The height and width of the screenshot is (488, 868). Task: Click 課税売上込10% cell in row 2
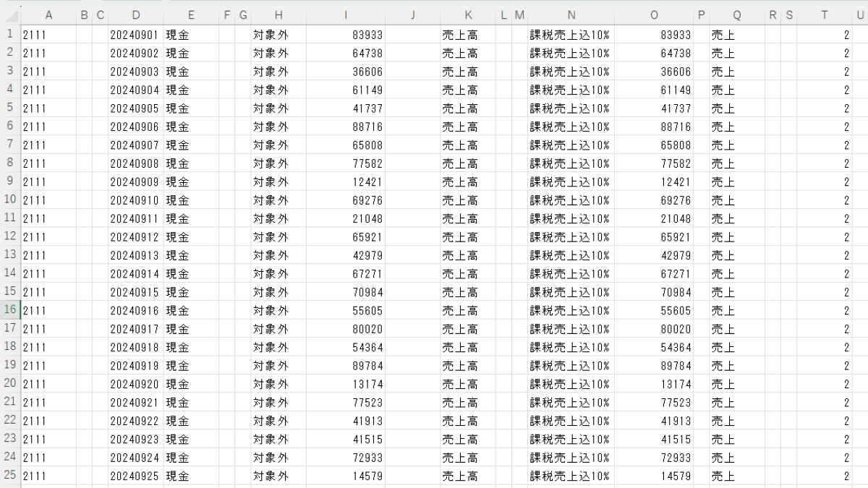[571, 53]
